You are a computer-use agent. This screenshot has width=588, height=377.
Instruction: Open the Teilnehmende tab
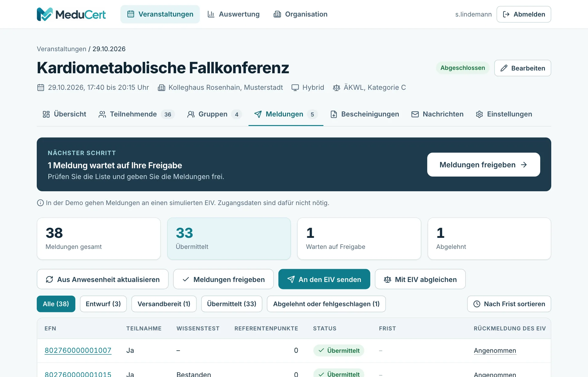pos(137,114)
